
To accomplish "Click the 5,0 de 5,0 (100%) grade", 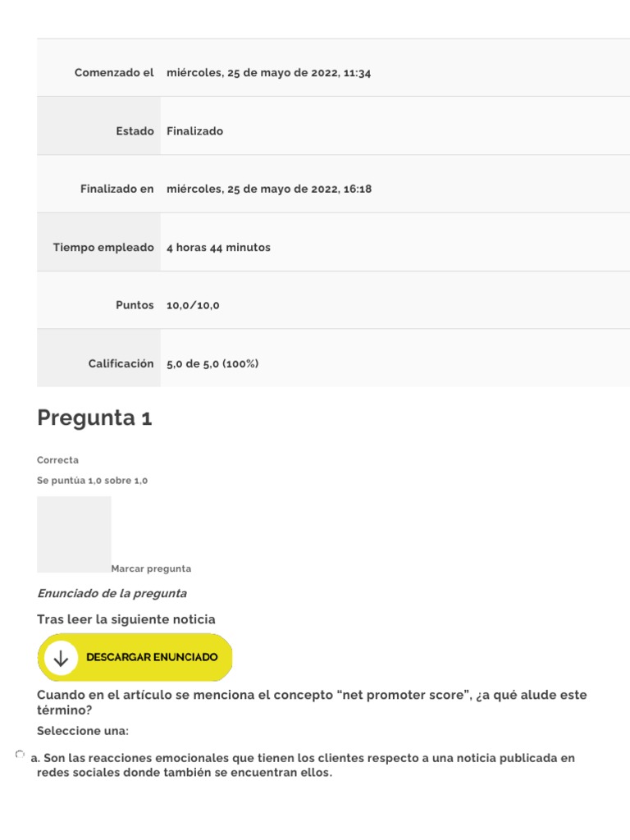I will (x=212, y=363).
